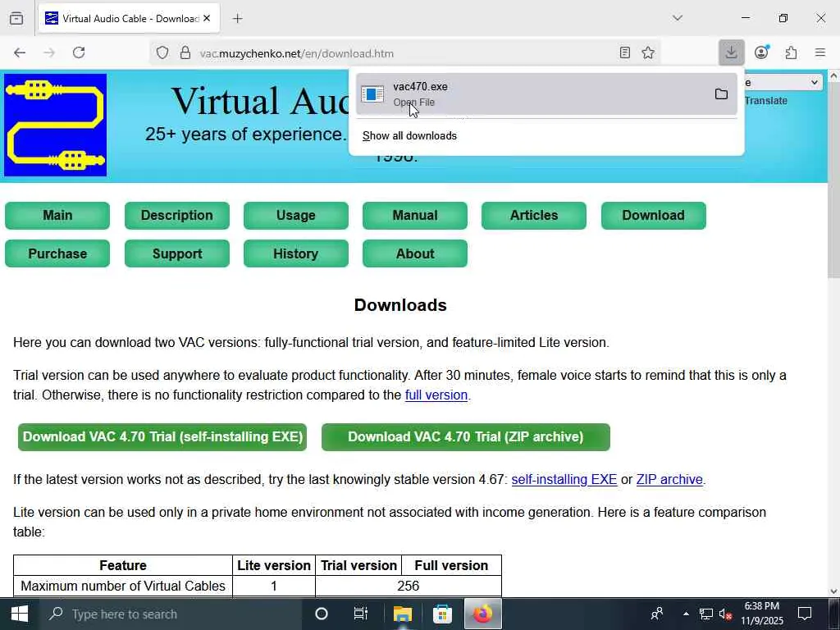Download VAC 4.70 Trial self-installing EXE
This screenshot has height=630, width=840.
pyautogui.click(x=162, y=437)
